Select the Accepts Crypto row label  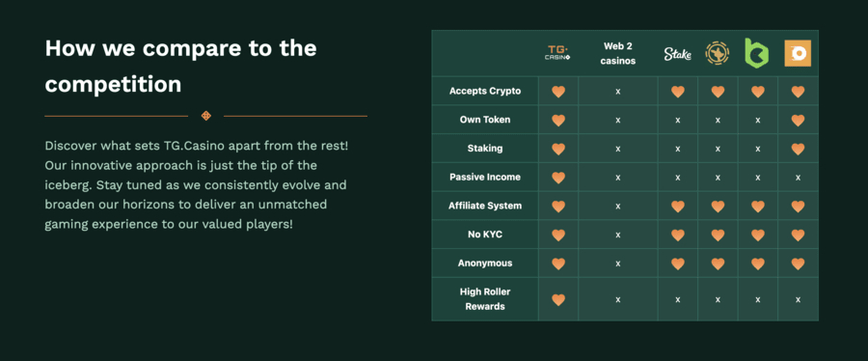tap(485, 91)
